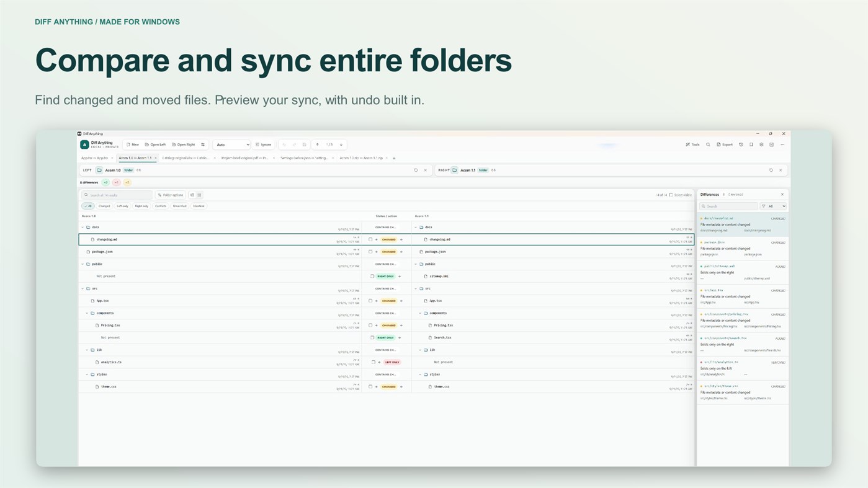
Task: Copy sitemap.xml to left side arrow
Action: tap(399, 276)
